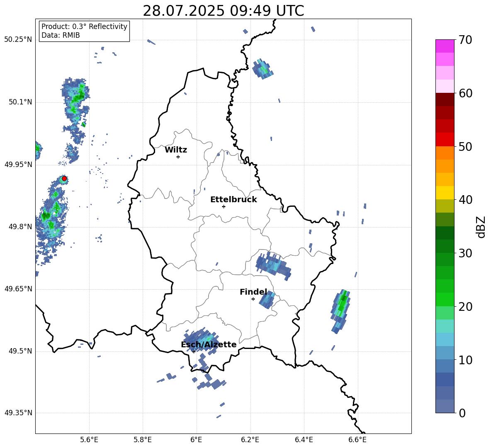This screenshot has width=491, height=448.
Task: Pick the bright red 50 dBZ colorbar swatch
Action: [x=445, y=140]
